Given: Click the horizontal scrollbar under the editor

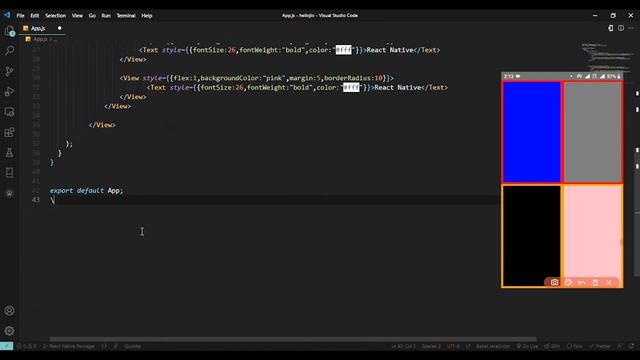Looking at the screenshot, I should point(293,339).
